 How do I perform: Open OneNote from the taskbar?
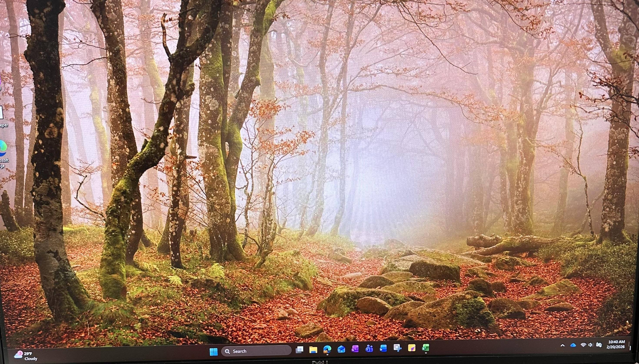[355, 349]
